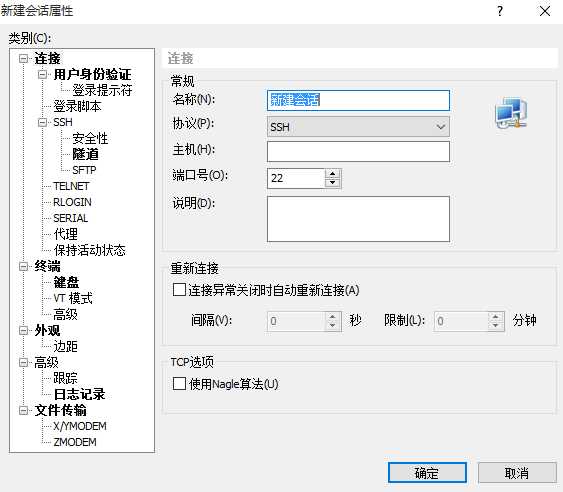
Task: Select 终端 tree item
Action: (47, 266)
